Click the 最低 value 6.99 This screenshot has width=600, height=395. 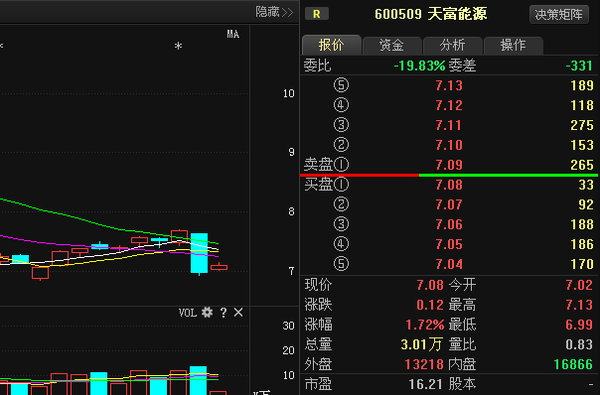[x=579, y=325]
